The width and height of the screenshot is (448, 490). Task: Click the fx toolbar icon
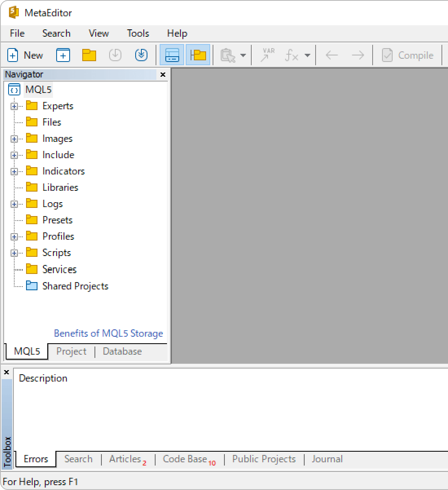point(292,55)
